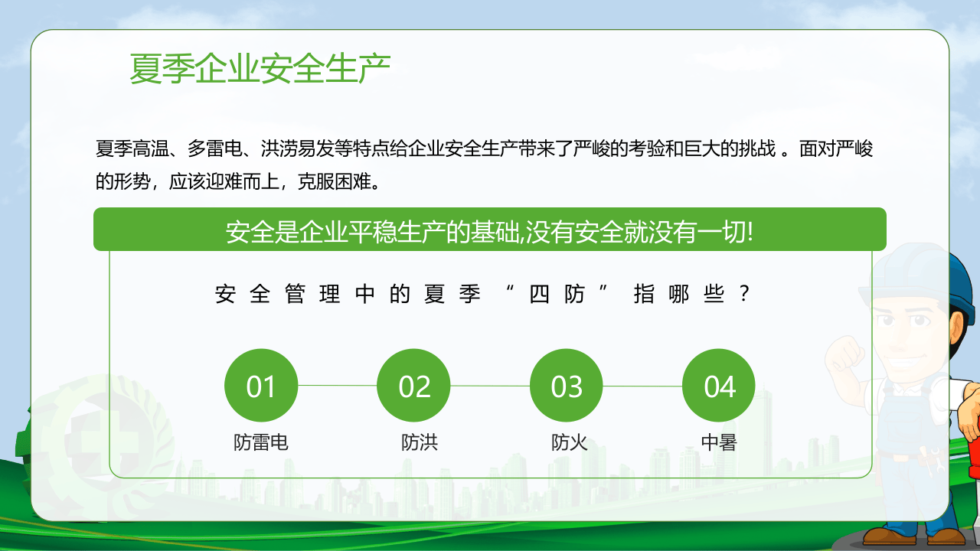
Task: Click the paragraph beginning 夏季高温、多雷电
Action: point(485,166)
